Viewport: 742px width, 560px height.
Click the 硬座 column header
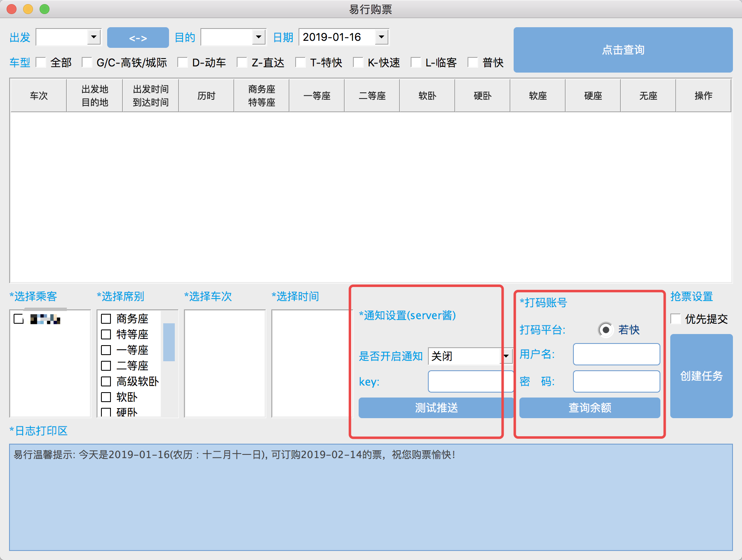[x=593, y=96]
